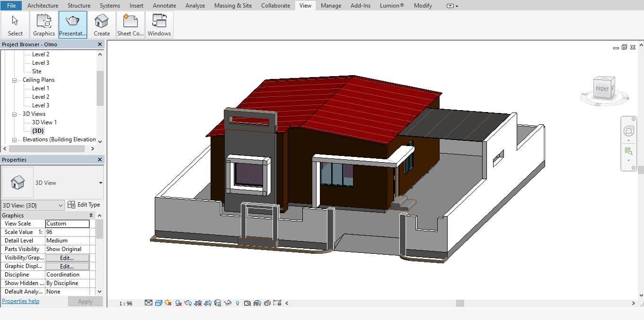Toggle Reveal Hidden Elements lightbulb

pos(238,303)
